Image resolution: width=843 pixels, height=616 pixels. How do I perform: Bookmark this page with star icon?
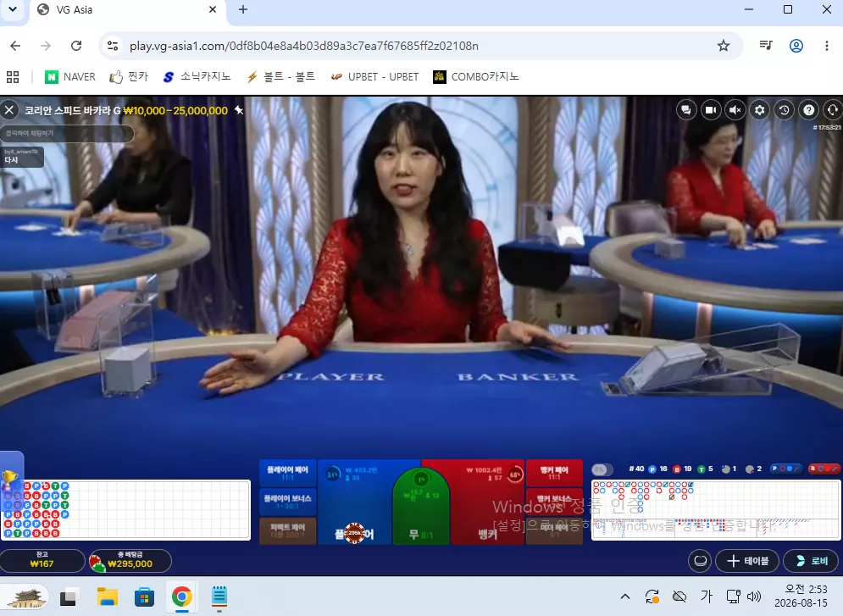tap(723, 46)
